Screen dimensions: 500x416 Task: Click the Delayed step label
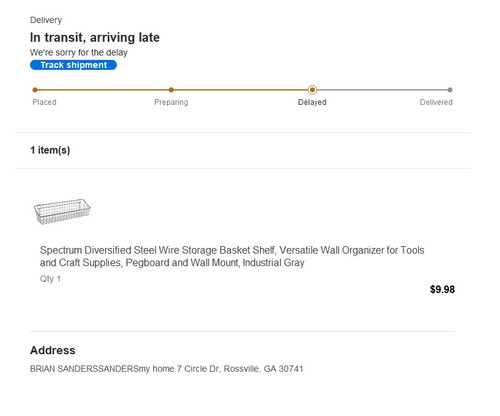coord(312,102)
